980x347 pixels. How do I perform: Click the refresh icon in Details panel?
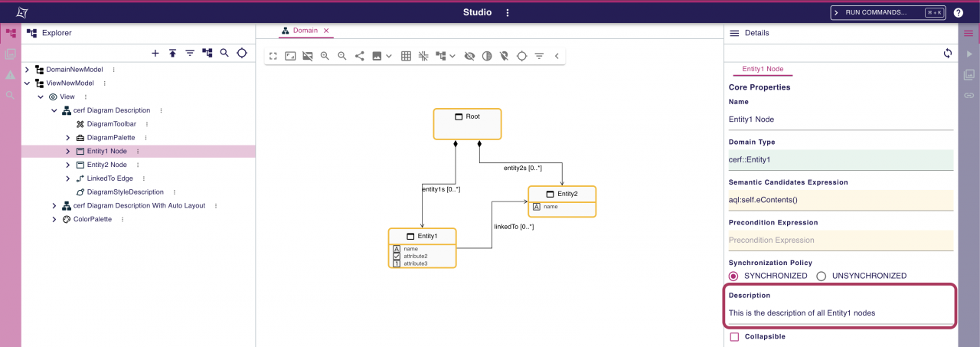[948, 53]
